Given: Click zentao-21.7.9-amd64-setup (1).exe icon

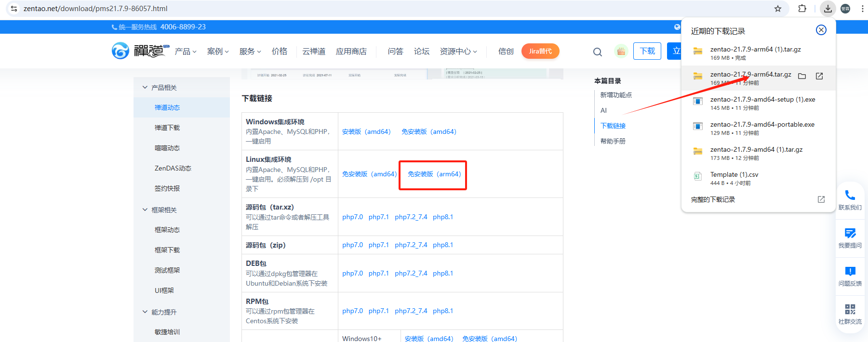Looking at the screenshot, I should [697, 101].
